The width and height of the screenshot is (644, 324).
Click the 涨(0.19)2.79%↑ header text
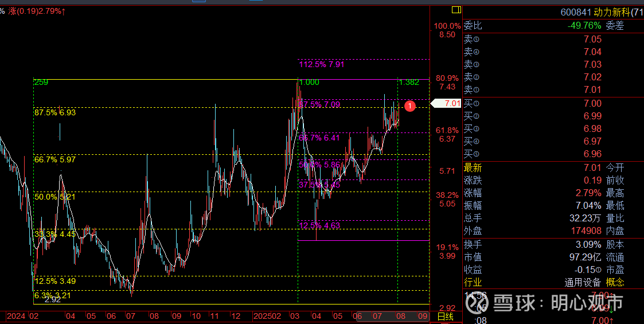(x=37, y=11)
